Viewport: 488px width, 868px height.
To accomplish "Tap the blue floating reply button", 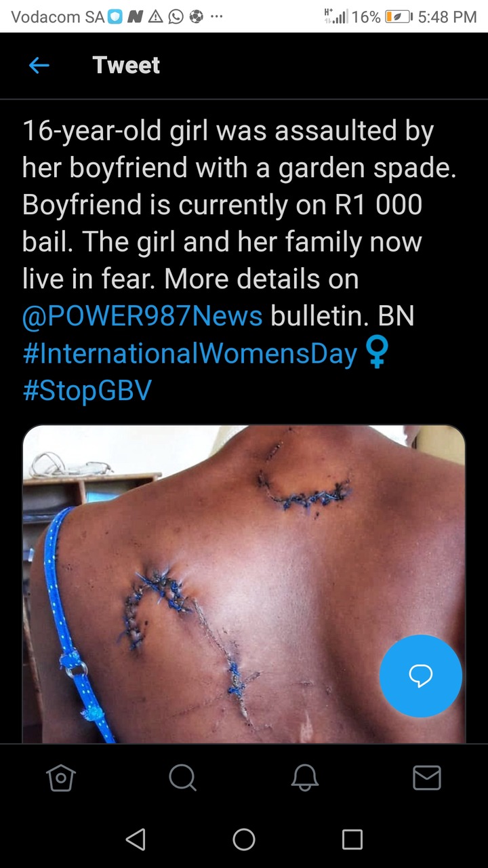I will click(x=421, y=676).
